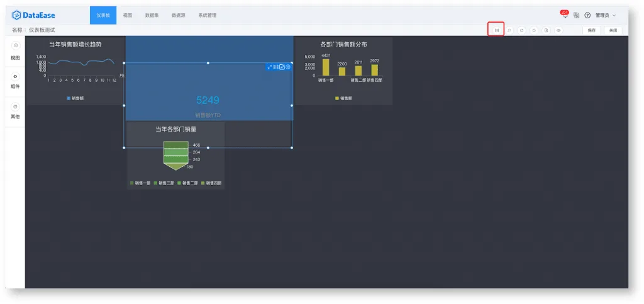Click the redo arrow icon in toolbar
The width and height of the screenshot is (644, 304).
point(534,30)
